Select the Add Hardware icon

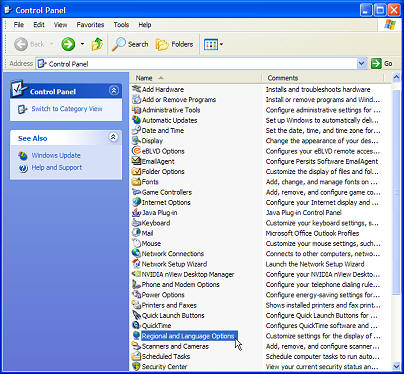coord(136,89)
